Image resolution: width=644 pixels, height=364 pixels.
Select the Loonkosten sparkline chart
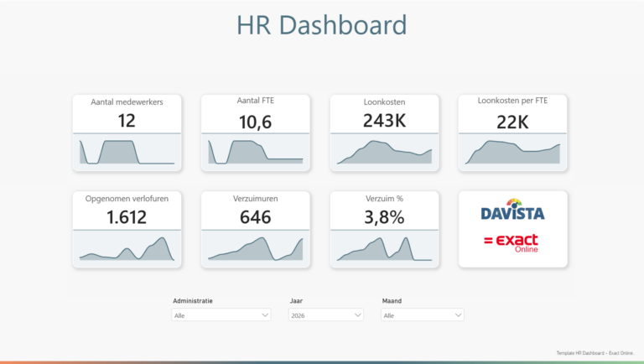pyautogui.click(x=384, y=152)
